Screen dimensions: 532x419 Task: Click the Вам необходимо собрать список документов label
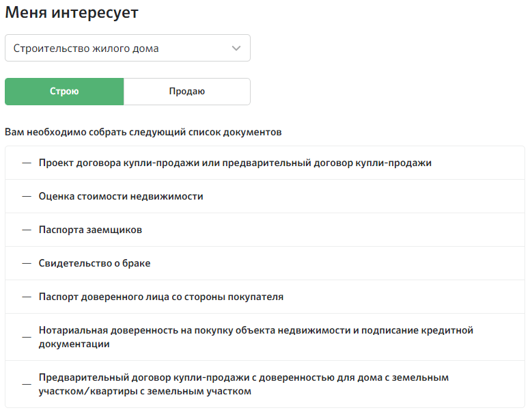[143, 132]
